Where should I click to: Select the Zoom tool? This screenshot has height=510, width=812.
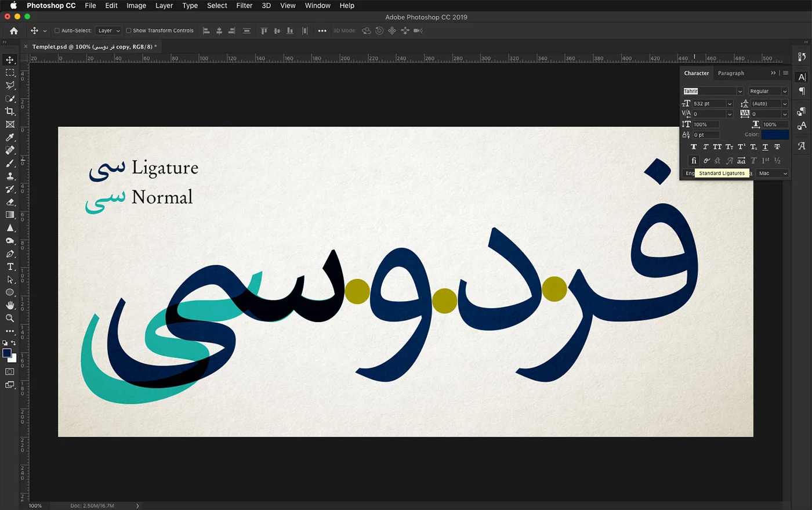[10, 318]
